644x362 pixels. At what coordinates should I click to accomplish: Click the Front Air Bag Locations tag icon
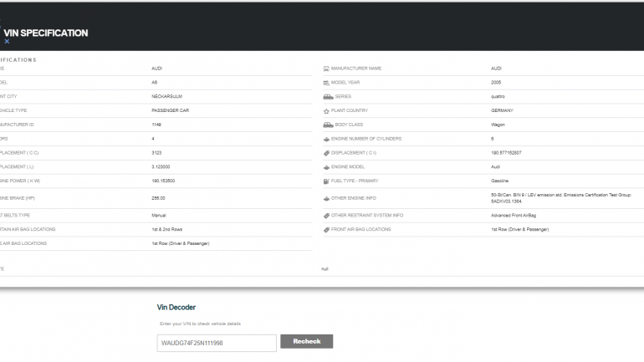pyautogui.click(x=326, y=230)
